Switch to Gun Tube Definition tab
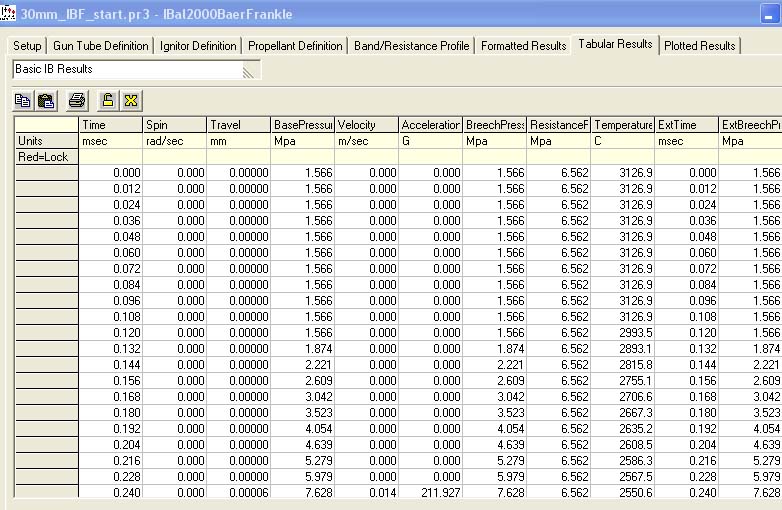 (100, 46)
